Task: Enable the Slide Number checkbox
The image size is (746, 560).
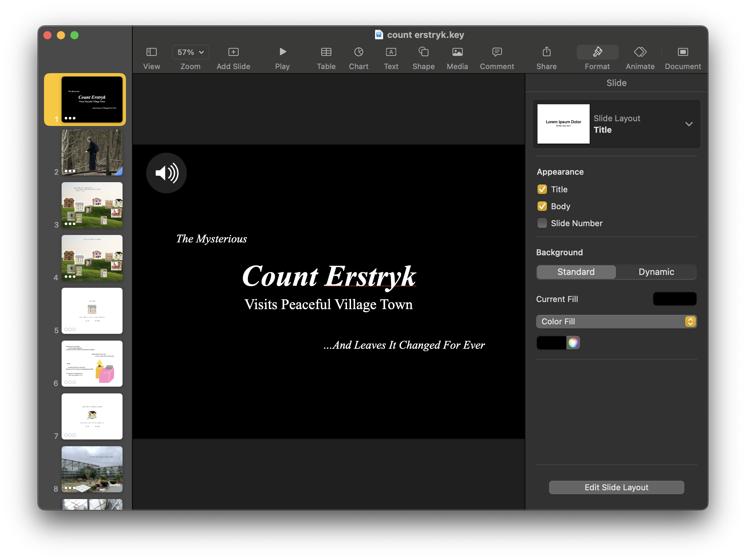Action: 542,223
